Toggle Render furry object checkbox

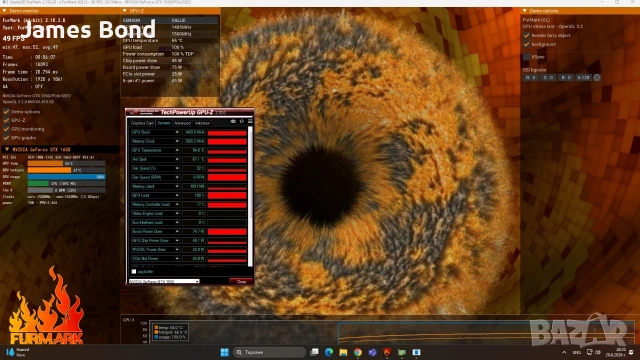point(527,36)
